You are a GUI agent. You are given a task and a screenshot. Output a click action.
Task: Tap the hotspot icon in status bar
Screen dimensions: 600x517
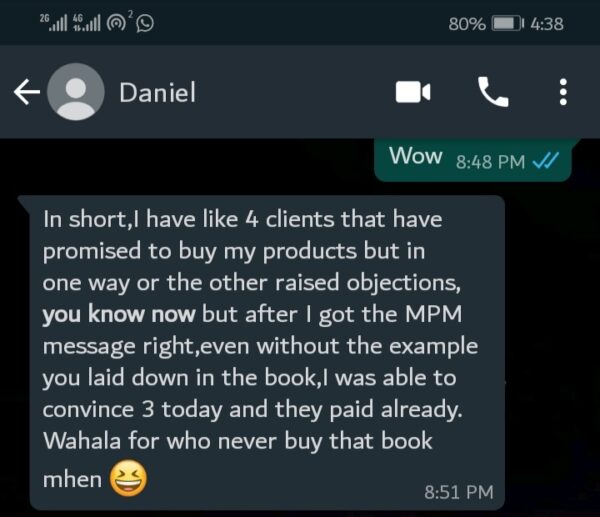pyautogui.click(x=116, y=23)
